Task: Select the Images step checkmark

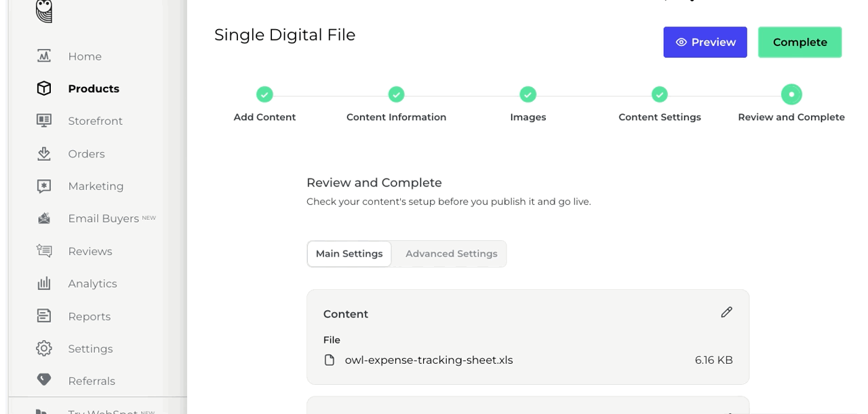Action: click(528, 94)
